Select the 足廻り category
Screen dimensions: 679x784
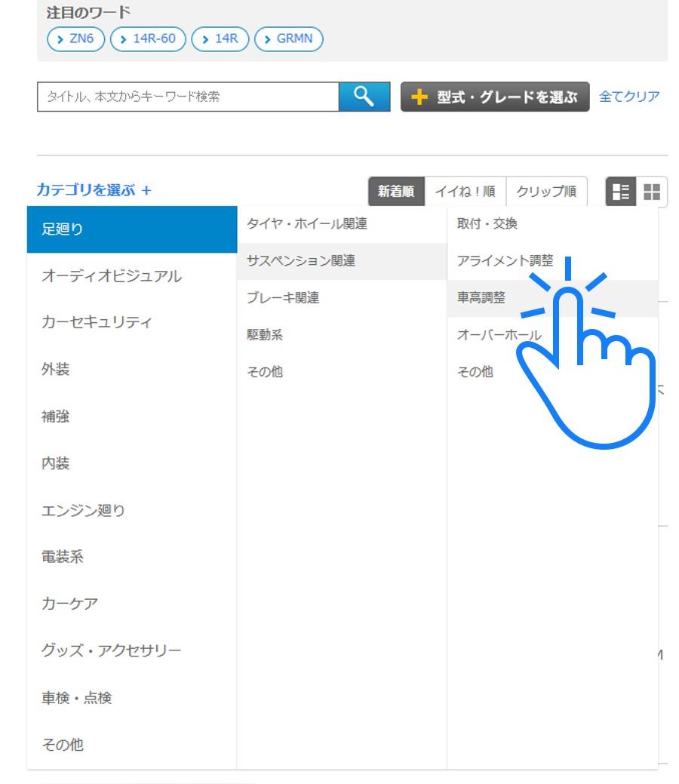(x=132, y=229)
